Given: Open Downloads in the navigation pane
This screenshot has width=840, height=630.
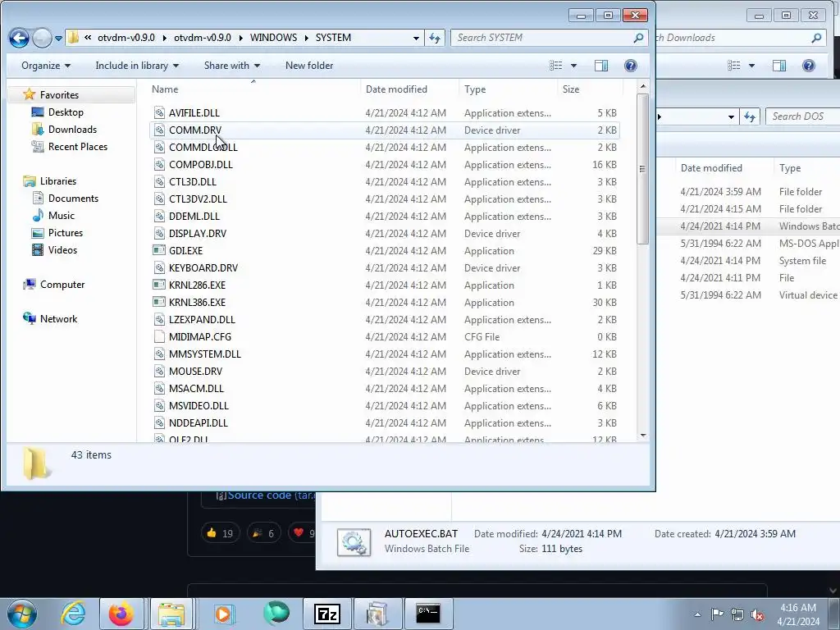Looking at the screenshot, I should pos(72,129).
